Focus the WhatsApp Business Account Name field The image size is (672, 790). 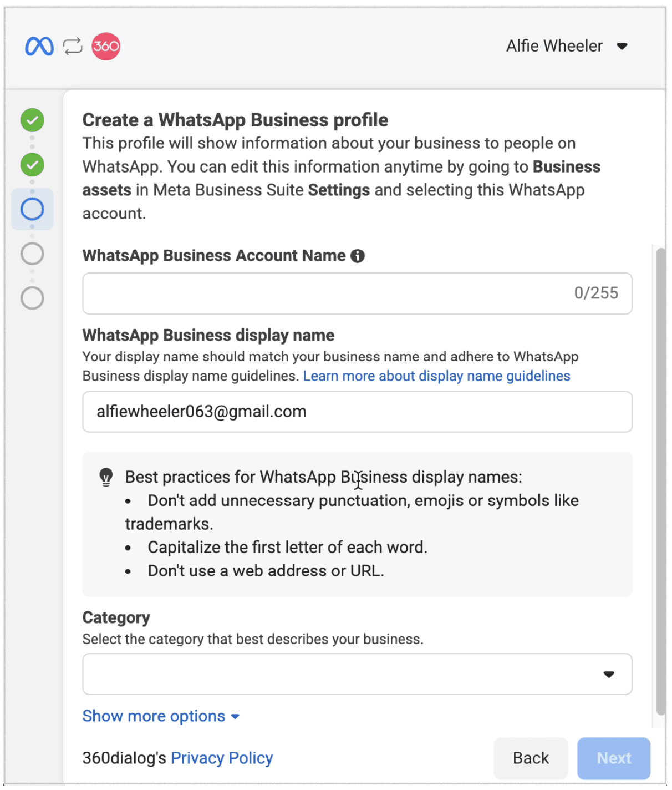[x=357, y=293]
